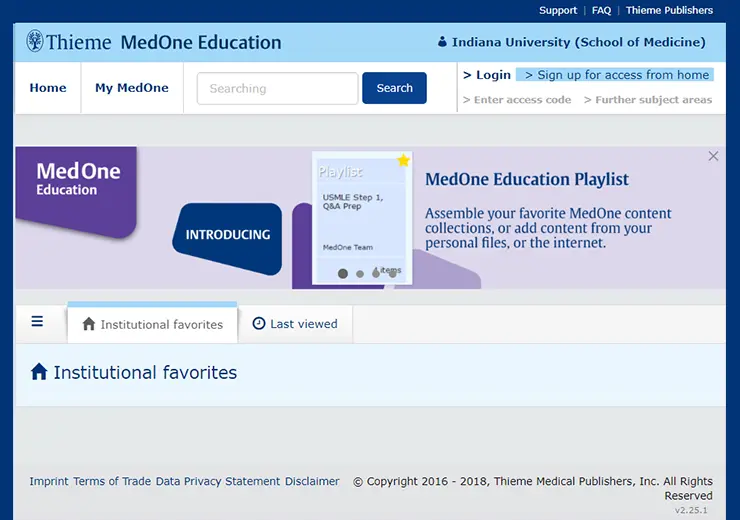
Task: Close the MedOne Education Playlist banner
Action: 713,156
